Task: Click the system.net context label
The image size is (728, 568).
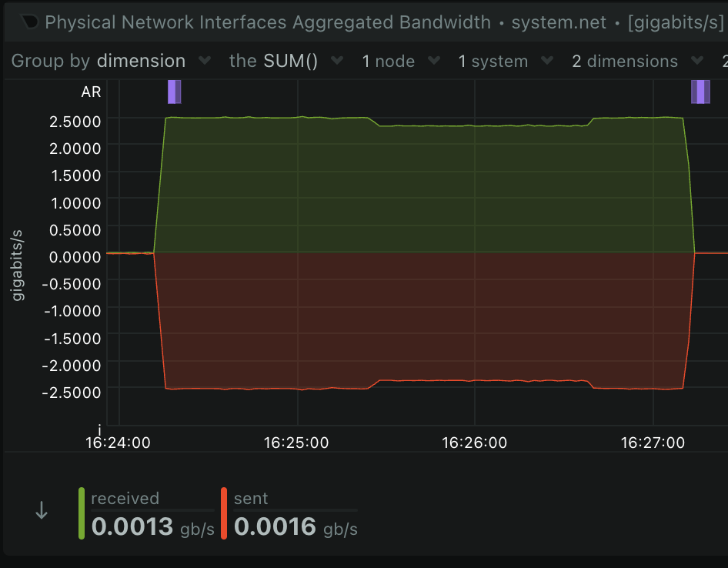Action: click(x=559, y=22)
